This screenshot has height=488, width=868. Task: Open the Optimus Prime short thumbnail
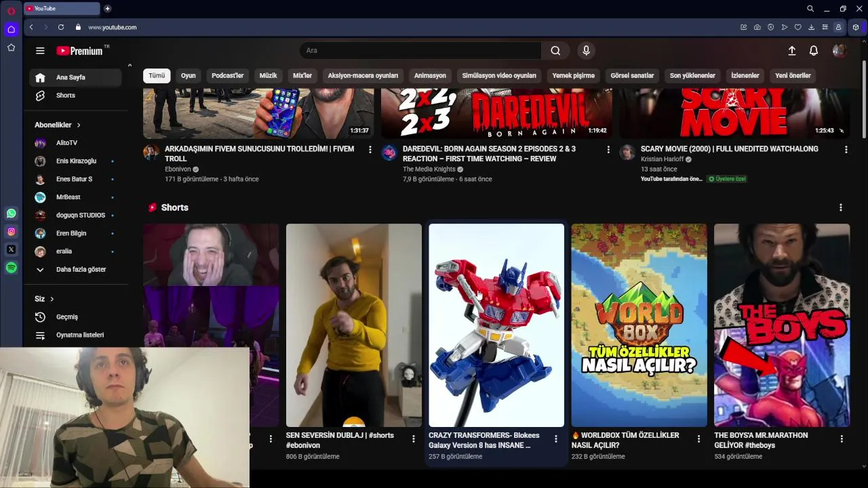tap(496, 325)
